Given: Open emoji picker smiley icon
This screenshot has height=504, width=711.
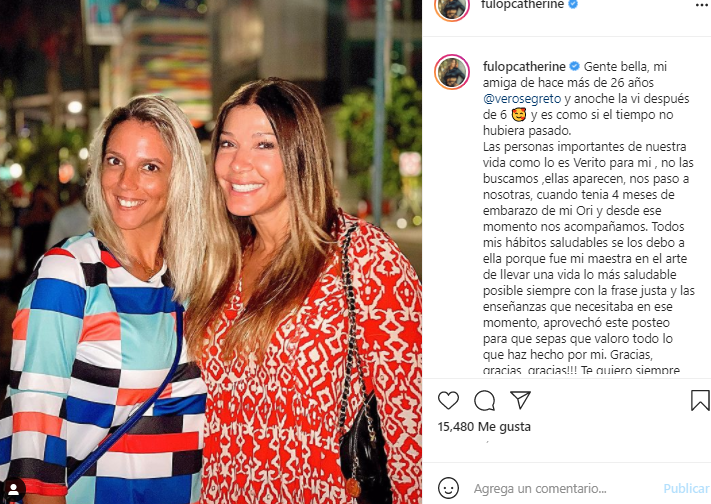Looking at the screenshot, I should click(448, 489).
